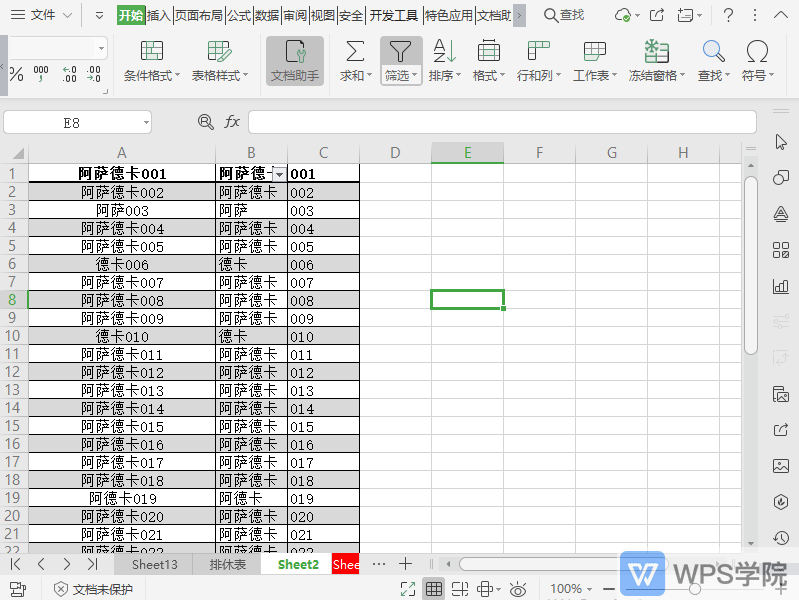Open the Table Style (表格样式) tool

(x=220, y=52)
